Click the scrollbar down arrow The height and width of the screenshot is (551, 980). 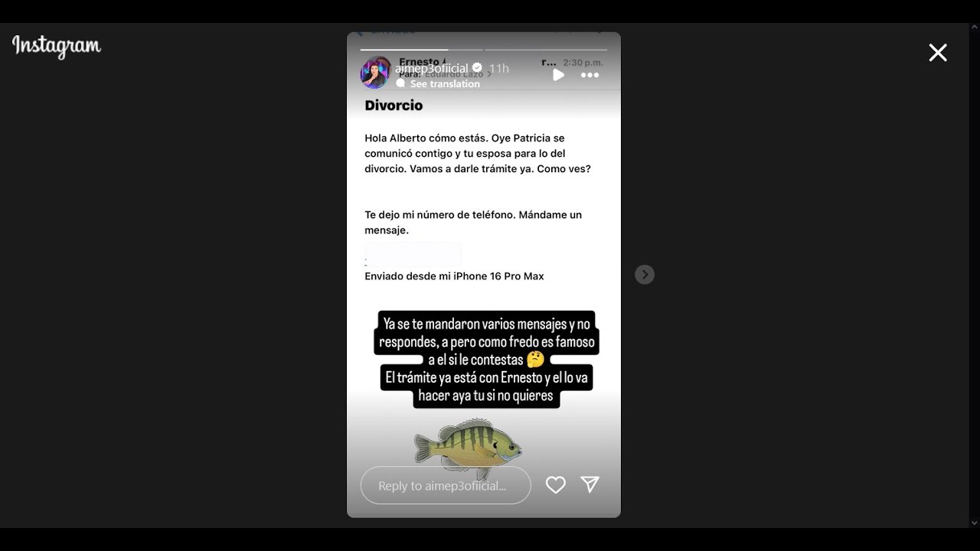tap(974, 523)
